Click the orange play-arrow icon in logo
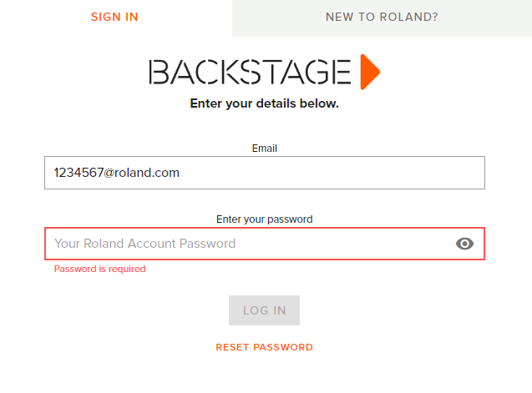The width and height of the screenshot is (532, 393). 370,72
